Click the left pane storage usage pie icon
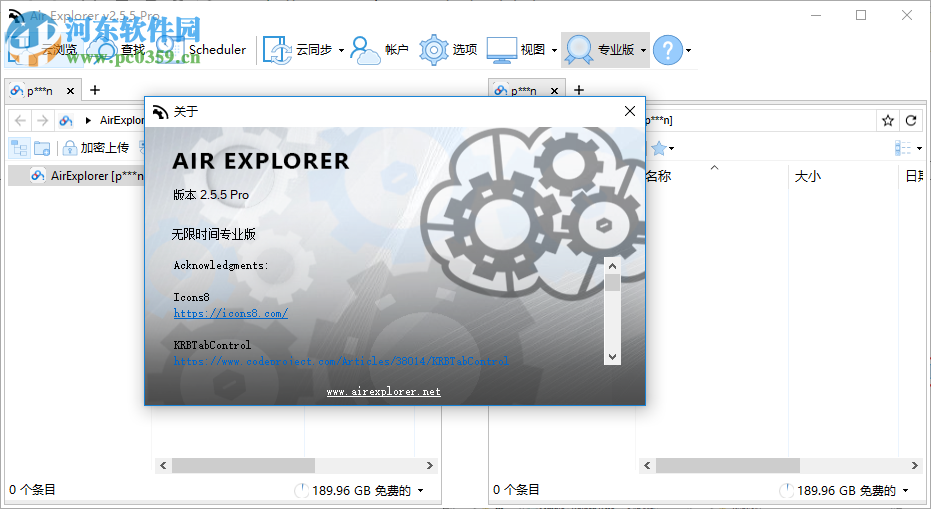 coord(302,491)
